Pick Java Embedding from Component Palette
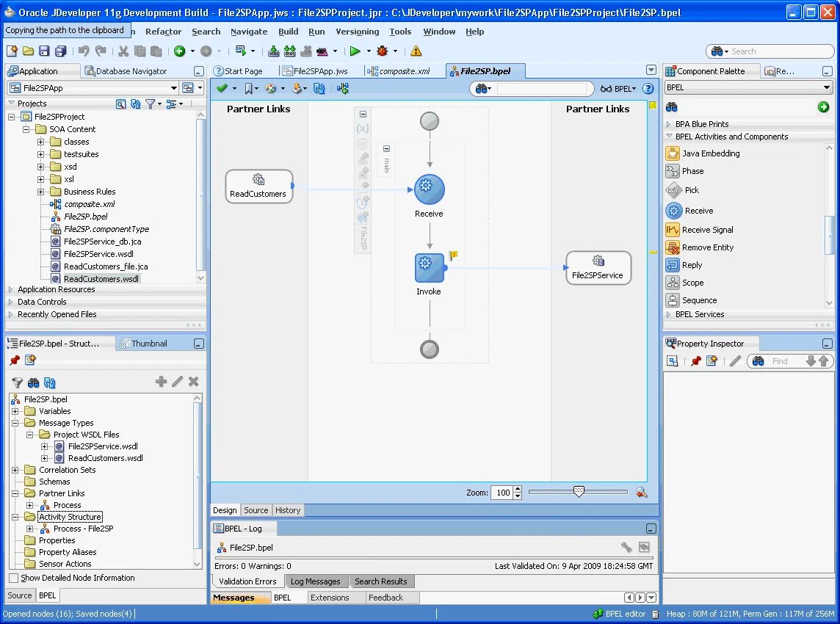Viewport: 840px width, 624px height. coord(710,153)
